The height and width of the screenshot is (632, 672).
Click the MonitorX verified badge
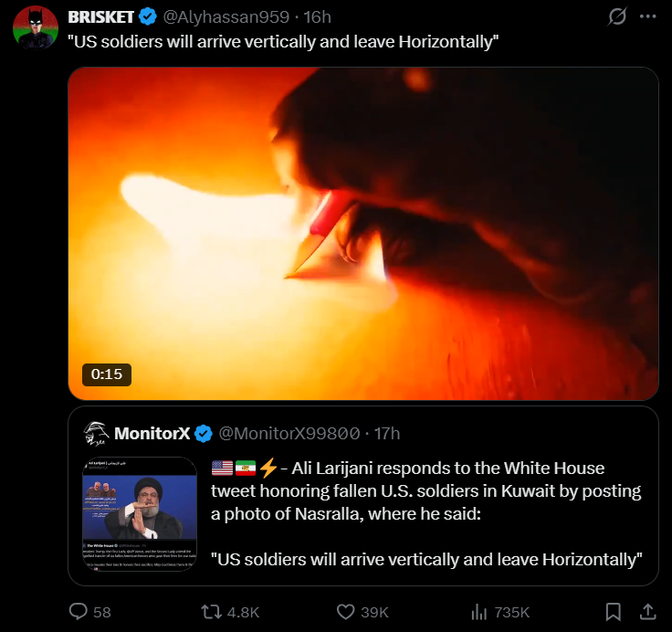pos(204,434)
